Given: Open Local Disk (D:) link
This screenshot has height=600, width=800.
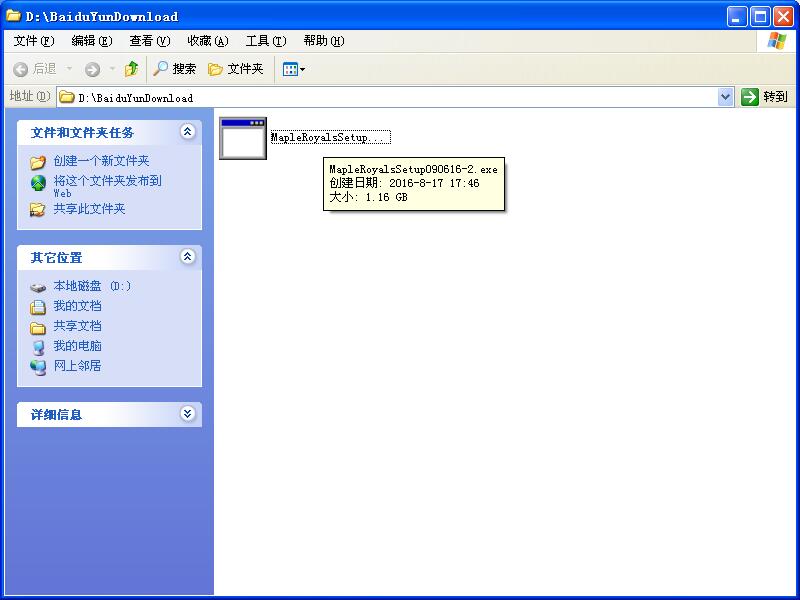Looking at the screenshot, I should pos(92,286).
